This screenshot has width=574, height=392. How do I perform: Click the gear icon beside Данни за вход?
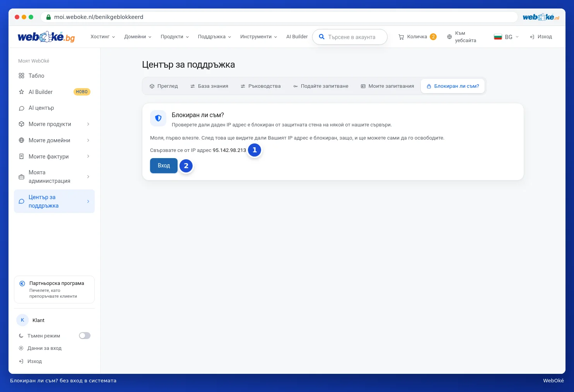[21, 348]
